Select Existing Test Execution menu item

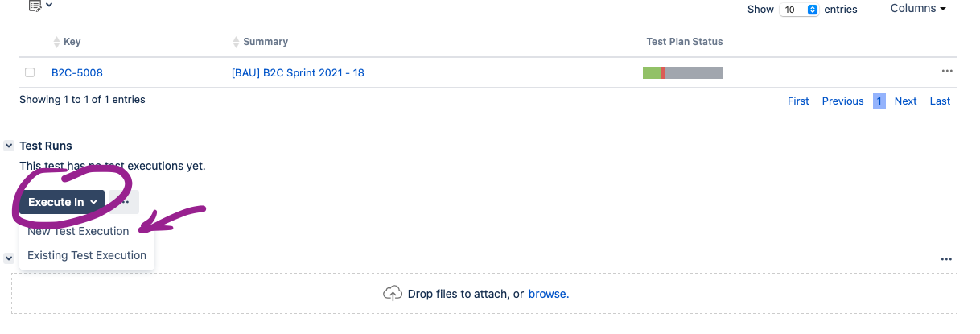pyautogui.click(x=87, y=255)
